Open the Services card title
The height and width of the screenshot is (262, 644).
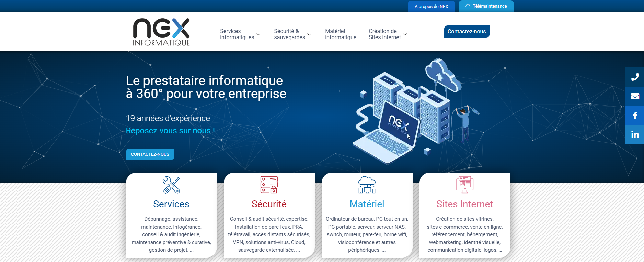[171, 204]
